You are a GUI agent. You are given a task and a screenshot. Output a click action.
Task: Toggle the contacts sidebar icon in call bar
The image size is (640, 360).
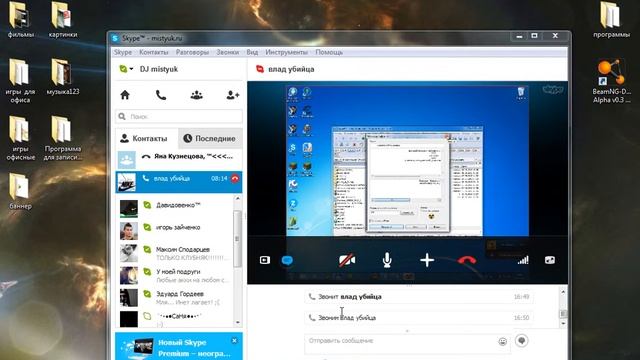tap(264, 260)
